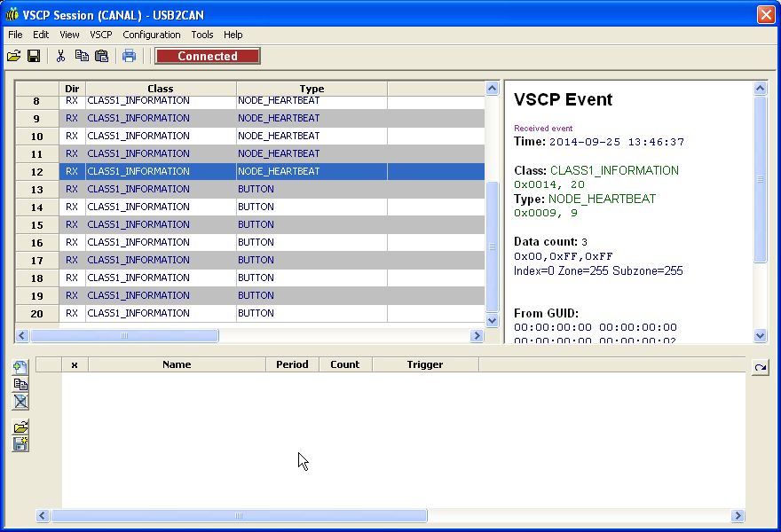This screenshot has height=532, width=781.
Task: Open the VSCP menu
Action: pyautogui.click(x=101, y=35)
